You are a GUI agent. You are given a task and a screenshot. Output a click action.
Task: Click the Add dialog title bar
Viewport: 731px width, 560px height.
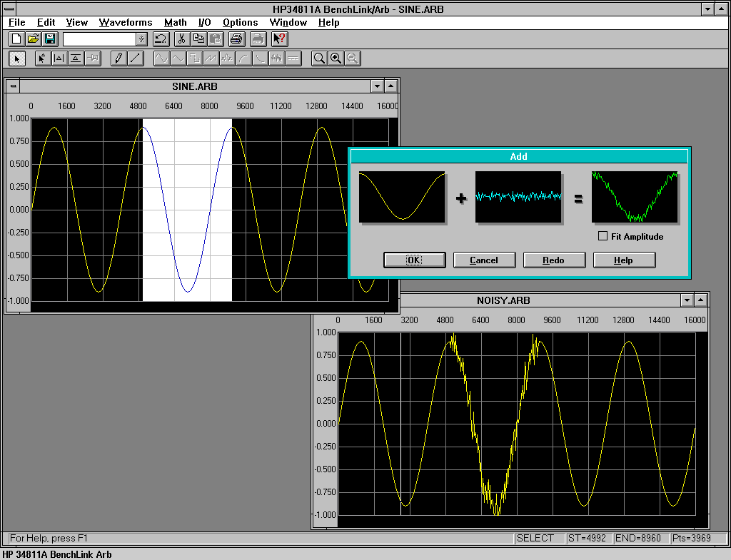pyautogui.click(x=519, y=156)
